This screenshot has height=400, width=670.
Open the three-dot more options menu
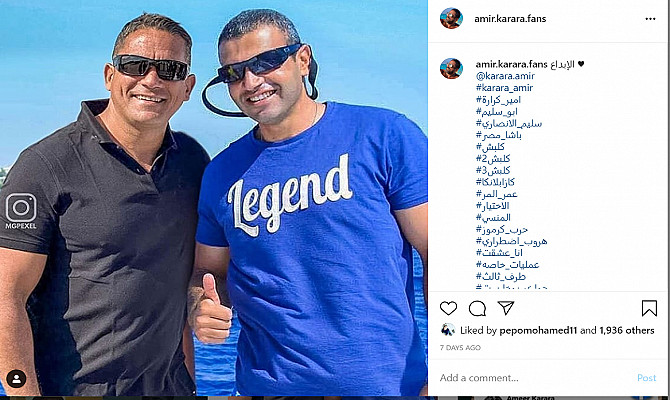[650, 19]
